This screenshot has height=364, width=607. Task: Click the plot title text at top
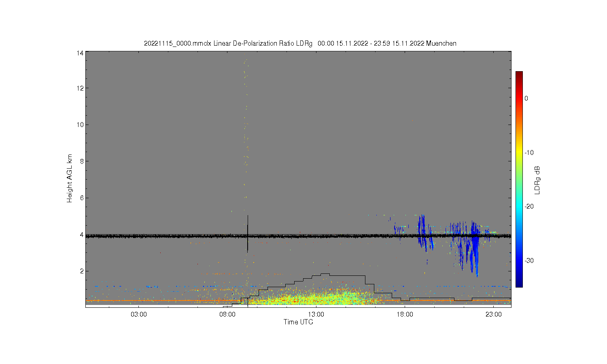(300, 43)
